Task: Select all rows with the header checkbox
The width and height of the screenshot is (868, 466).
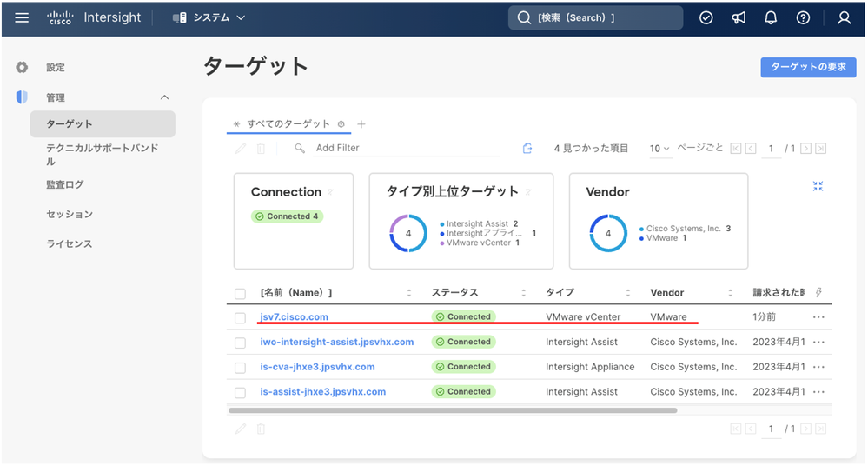Action: click(240, 293)
